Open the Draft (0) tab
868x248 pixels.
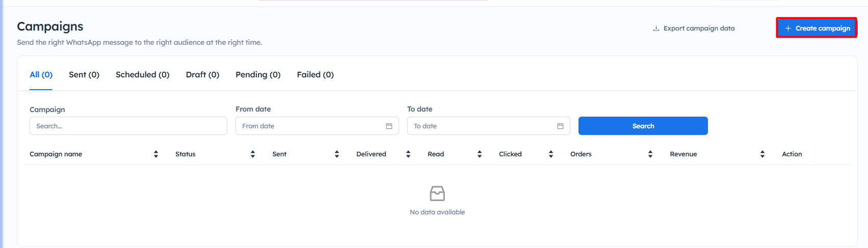pos(202,75)
